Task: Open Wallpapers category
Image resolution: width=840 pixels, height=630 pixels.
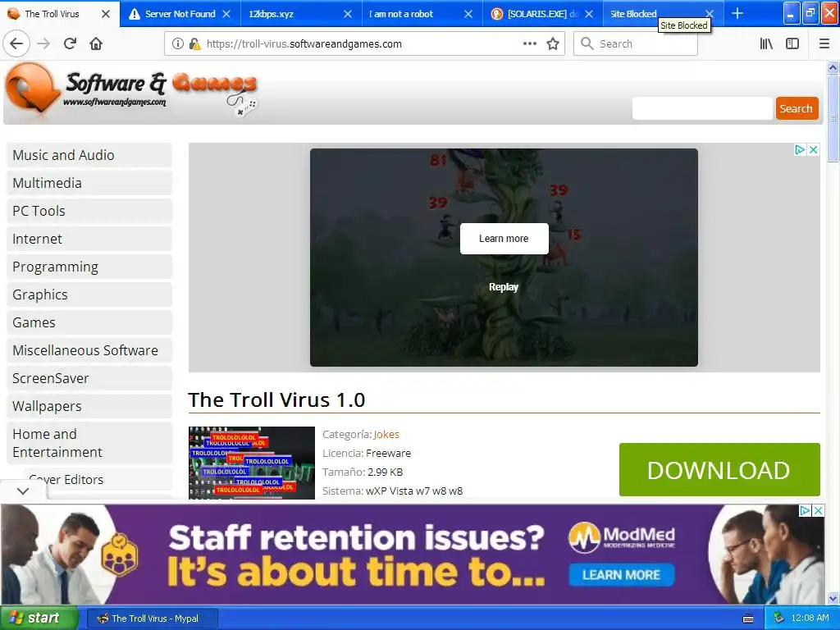Action: (89, 405)
